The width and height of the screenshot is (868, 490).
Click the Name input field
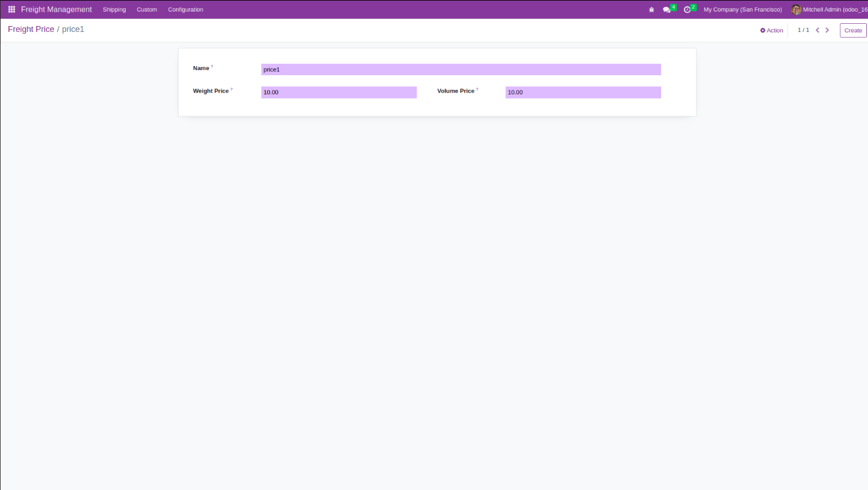click(461, 70)
